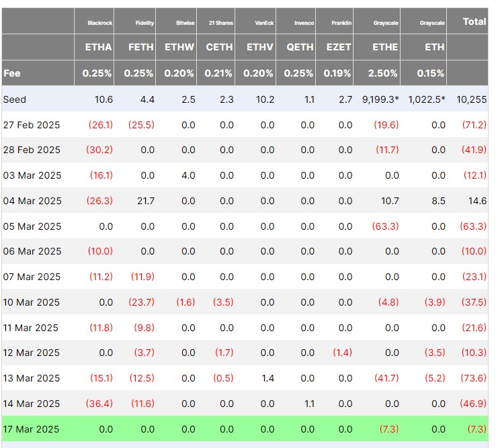Select the (73.6) total for 13 Mar

[473, 378]
